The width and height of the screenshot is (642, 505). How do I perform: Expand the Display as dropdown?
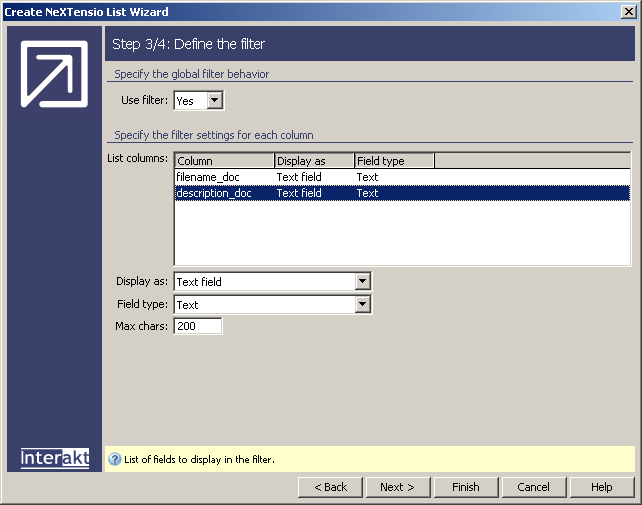tap(363, 282)
